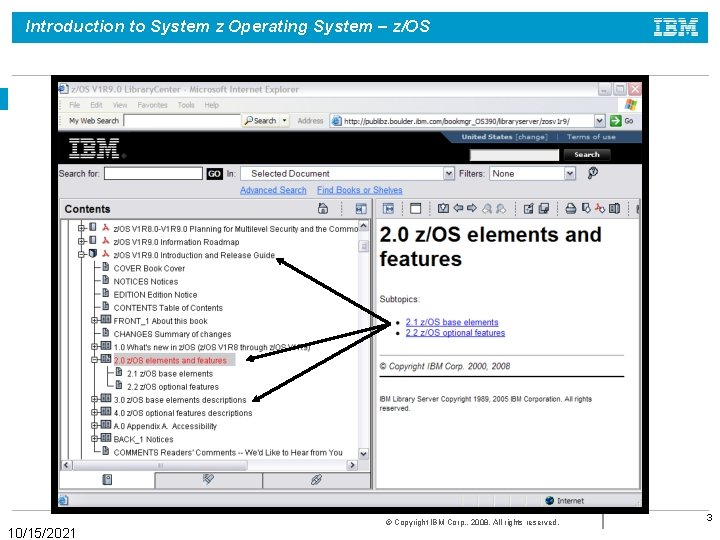Expand FRONT_1 About this book node

click(94, 320)
